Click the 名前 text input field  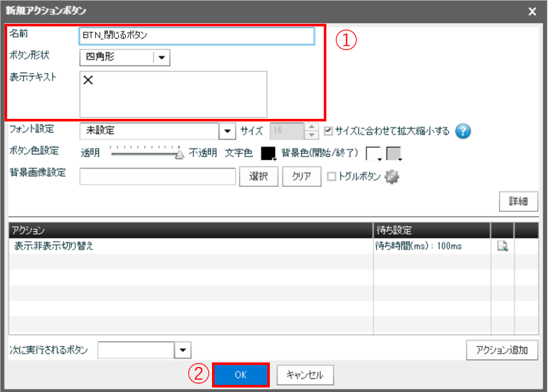(197, 36)
